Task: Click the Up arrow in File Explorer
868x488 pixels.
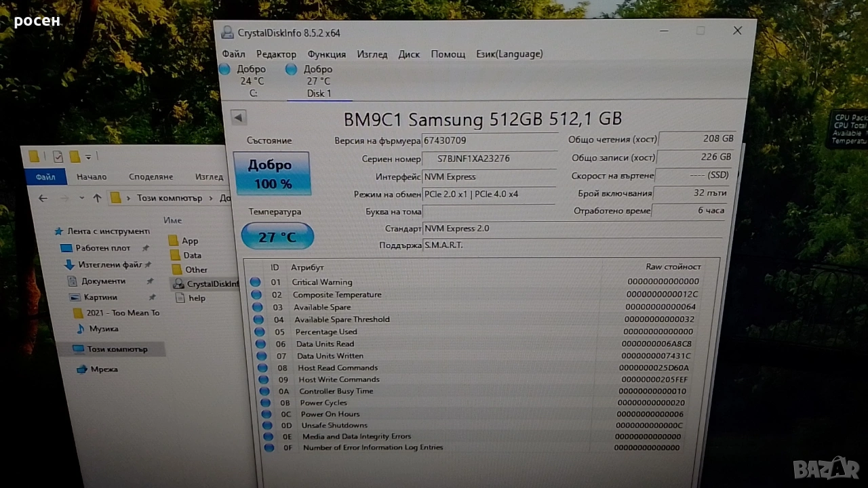Action: (x=97, y=199)
